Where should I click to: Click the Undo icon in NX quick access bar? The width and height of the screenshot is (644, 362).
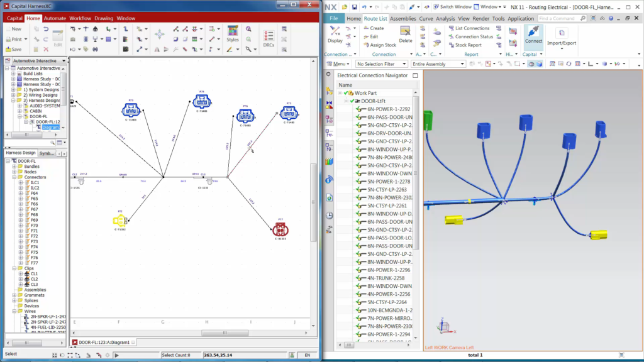pos(364,7)
